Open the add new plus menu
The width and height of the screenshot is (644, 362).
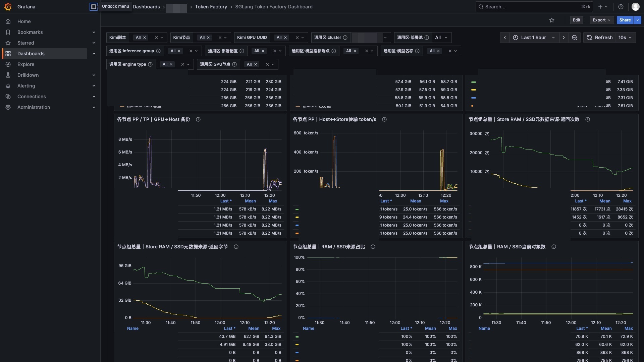point(603,7)
